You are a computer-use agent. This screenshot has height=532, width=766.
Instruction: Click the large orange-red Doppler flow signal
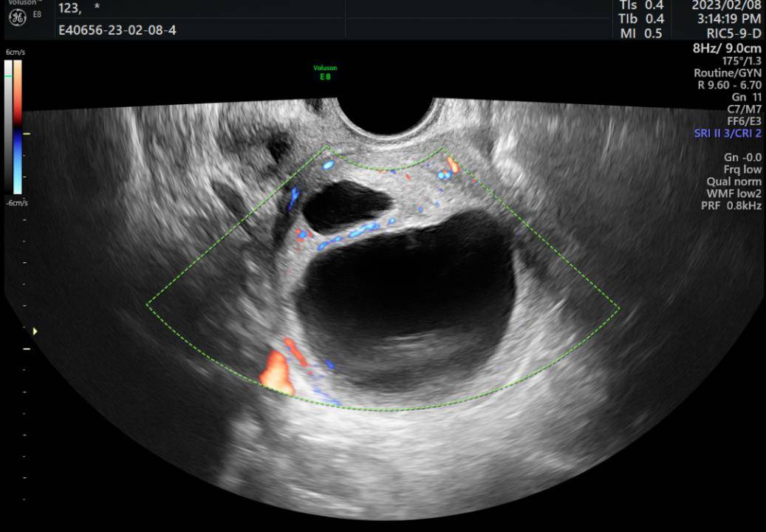(x=278, y=372)
